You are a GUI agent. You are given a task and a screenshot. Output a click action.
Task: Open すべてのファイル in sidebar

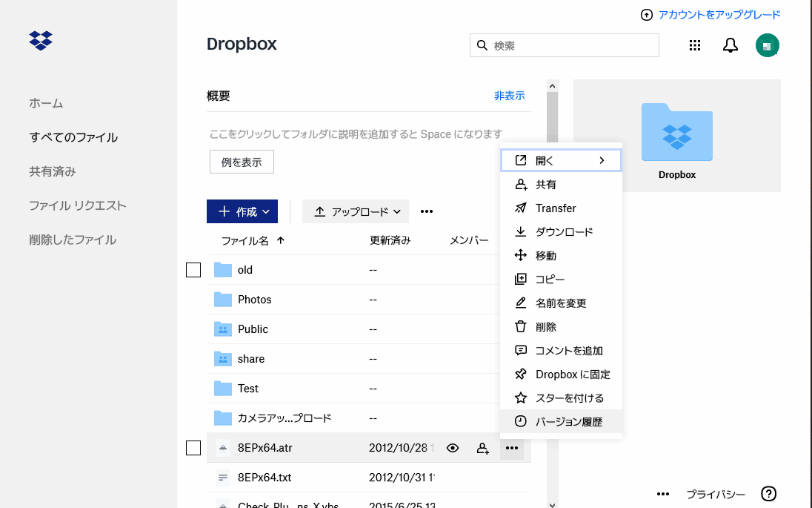tap(73, 137)
